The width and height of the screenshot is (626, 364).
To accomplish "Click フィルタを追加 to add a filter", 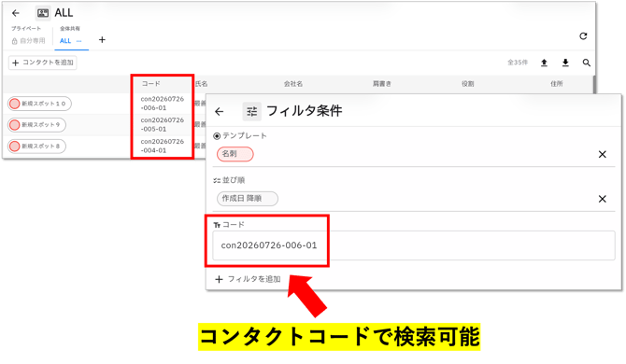I will pyautogui.click(x=248, y=279).
